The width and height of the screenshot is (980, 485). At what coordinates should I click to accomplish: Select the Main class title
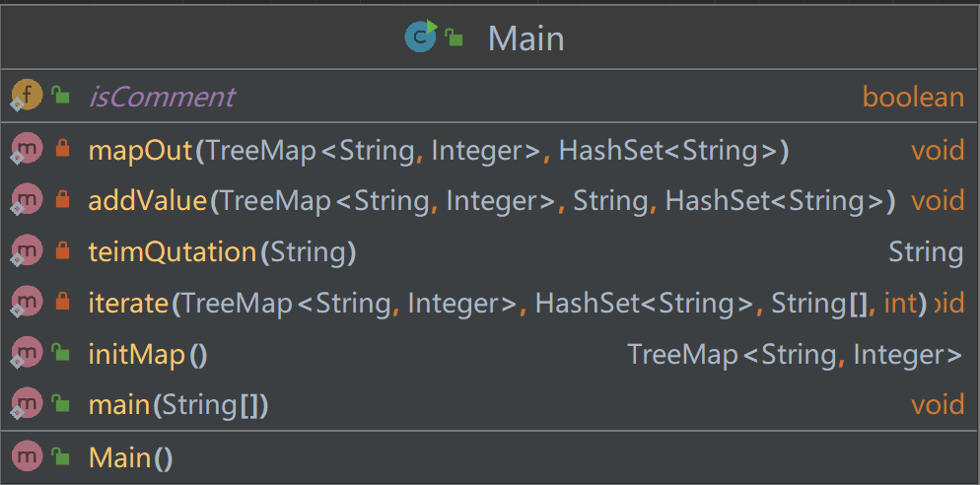point(525,38)
